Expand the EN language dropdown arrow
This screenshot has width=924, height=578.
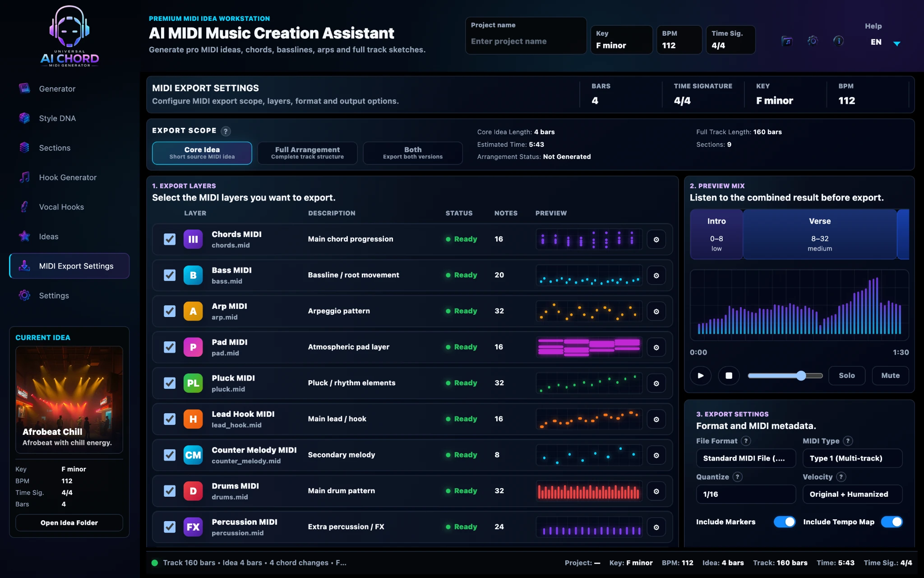coord(897,43)
